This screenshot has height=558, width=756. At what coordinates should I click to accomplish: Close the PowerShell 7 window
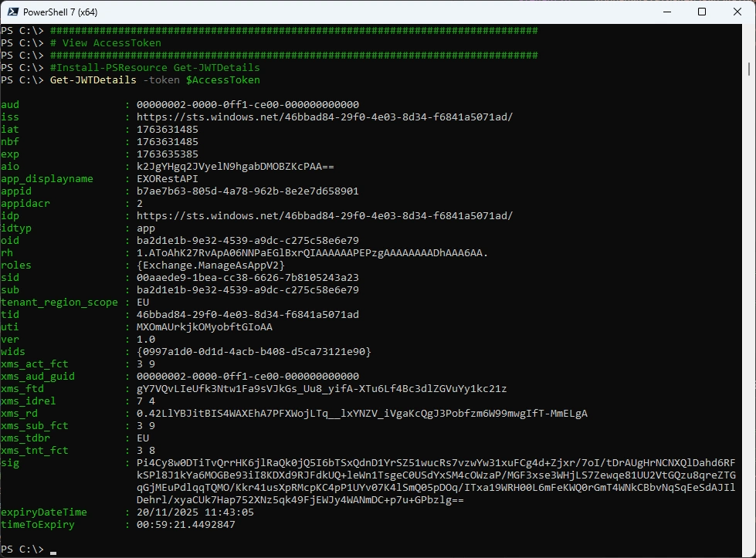pyautogui.click(x=737, y=12)
